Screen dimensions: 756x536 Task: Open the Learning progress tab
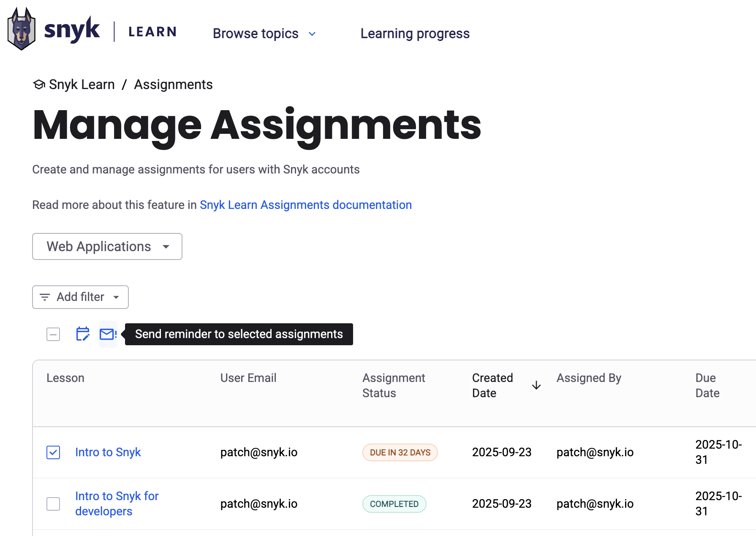click(x=415, y=34)
